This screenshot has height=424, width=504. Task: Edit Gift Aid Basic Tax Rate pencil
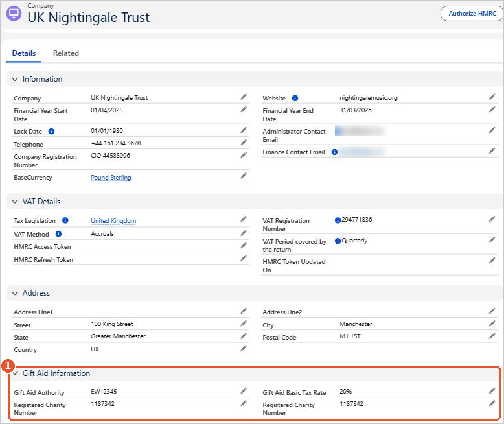[x=492, y=391]
